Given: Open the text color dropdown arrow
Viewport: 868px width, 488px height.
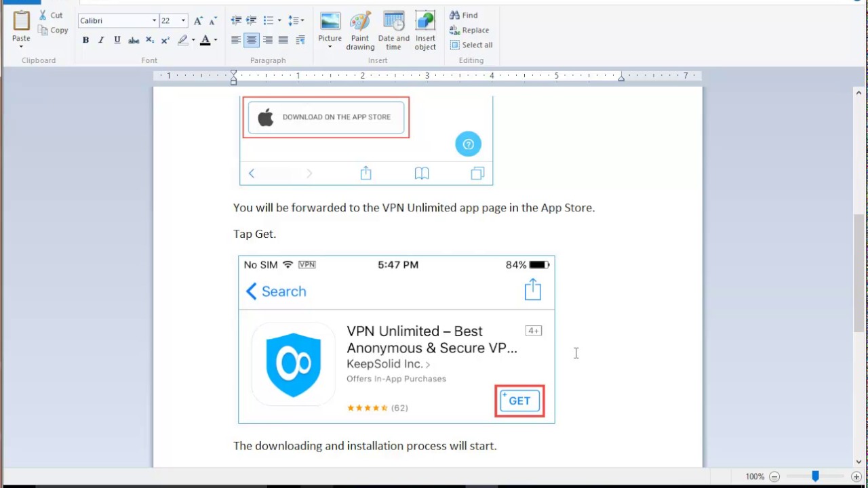Looking at the screenshot, I should pos(216,40).
